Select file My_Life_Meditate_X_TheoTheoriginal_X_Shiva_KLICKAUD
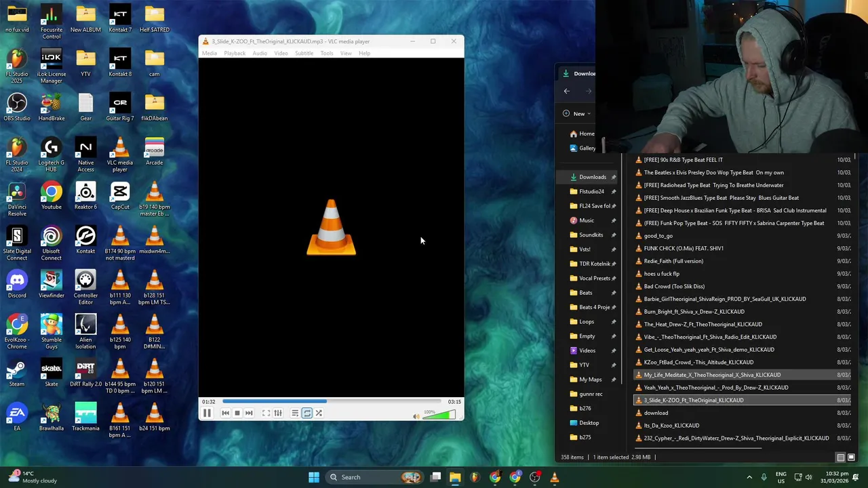The width and height of the screenshot is (868, 488). (x=743, y=375)
